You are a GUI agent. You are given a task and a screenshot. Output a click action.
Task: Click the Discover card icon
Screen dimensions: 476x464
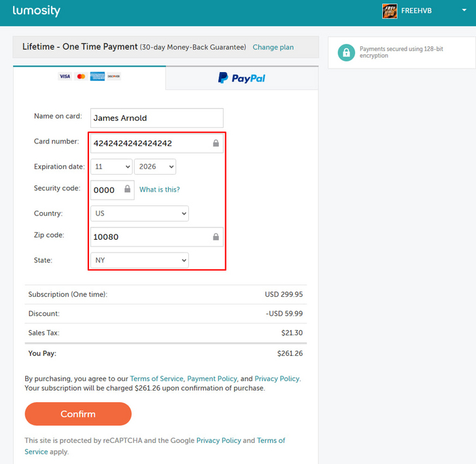pyautogui.click(x=113, y=77)
